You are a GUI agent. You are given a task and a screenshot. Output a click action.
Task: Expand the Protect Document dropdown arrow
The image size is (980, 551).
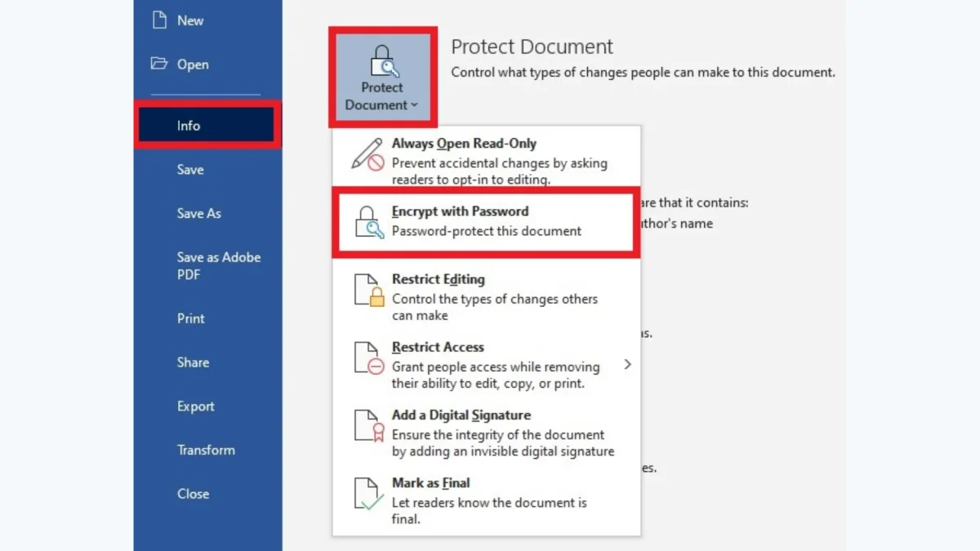pos(415,105)
